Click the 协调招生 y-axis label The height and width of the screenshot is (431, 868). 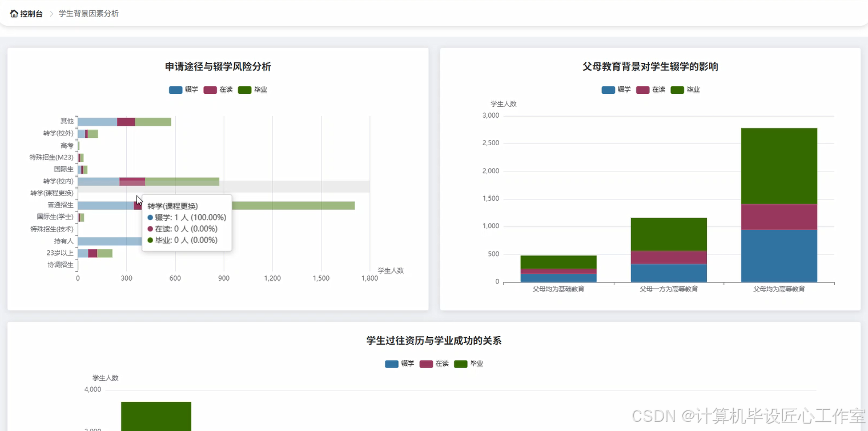pos(60,265)
